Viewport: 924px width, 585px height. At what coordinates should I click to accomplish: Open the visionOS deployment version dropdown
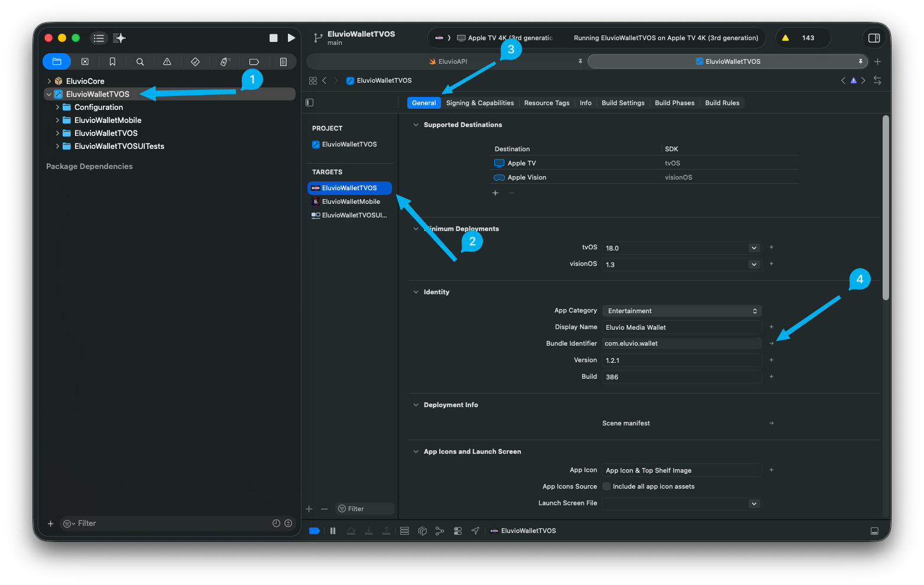pyautogui.click(x=754, y=265)
